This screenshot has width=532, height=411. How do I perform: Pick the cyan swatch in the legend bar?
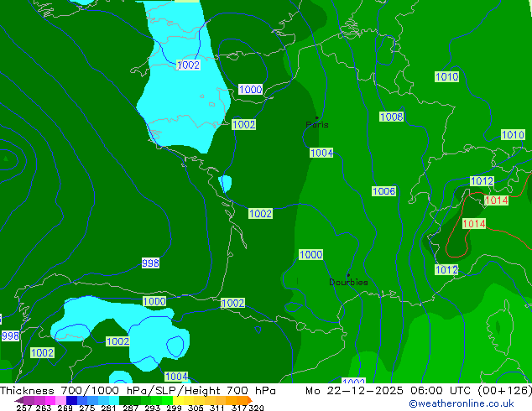coord(114,400)
